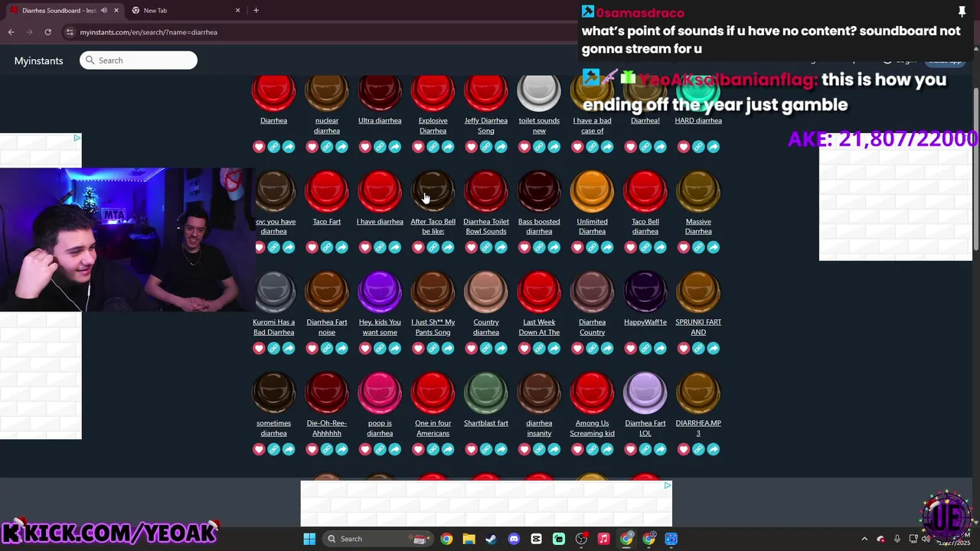Image resolution: width=980 pixels, height=551 pixels.
Task: Close the New Tab browser tab
Action: pos(237,10)
